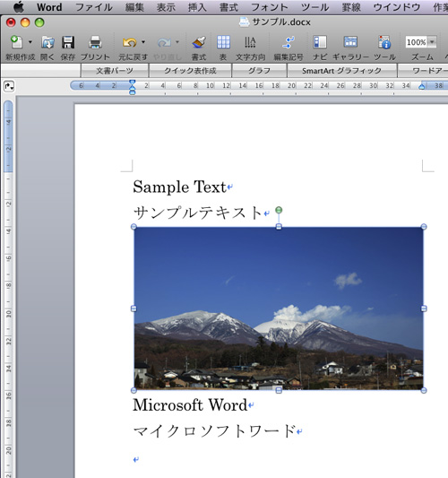Viewport: 448px width, 478px height.
Task: Open the ツール menu in menu bar
Action: pos(314,7)
